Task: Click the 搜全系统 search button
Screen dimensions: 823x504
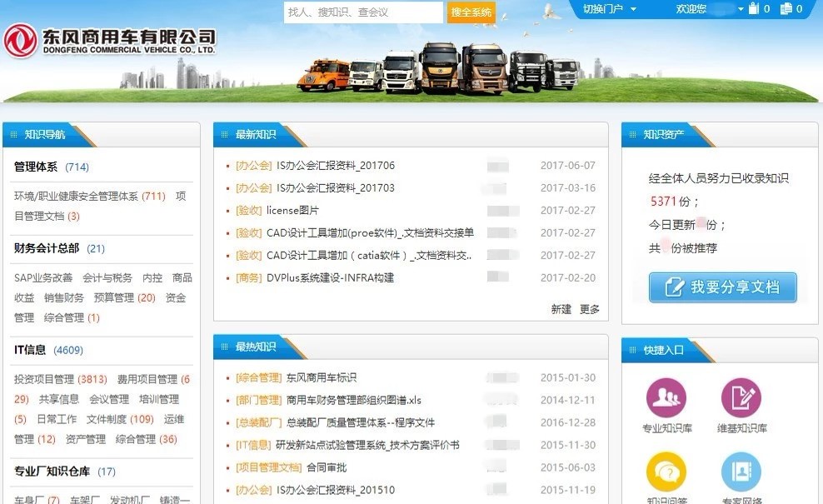Action: pyautogui.click(x=471, y=12)
